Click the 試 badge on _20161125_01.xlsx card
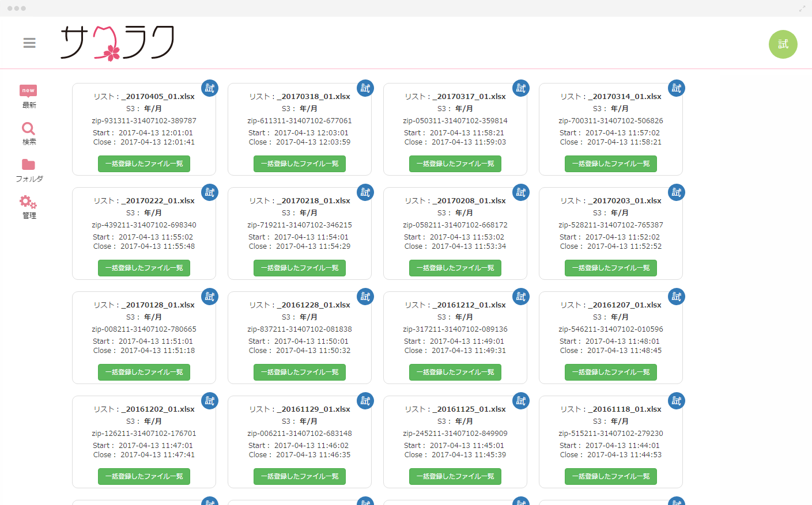Viewport: 812px width, 505px height. pyautogui.click(x=521, y=401)
